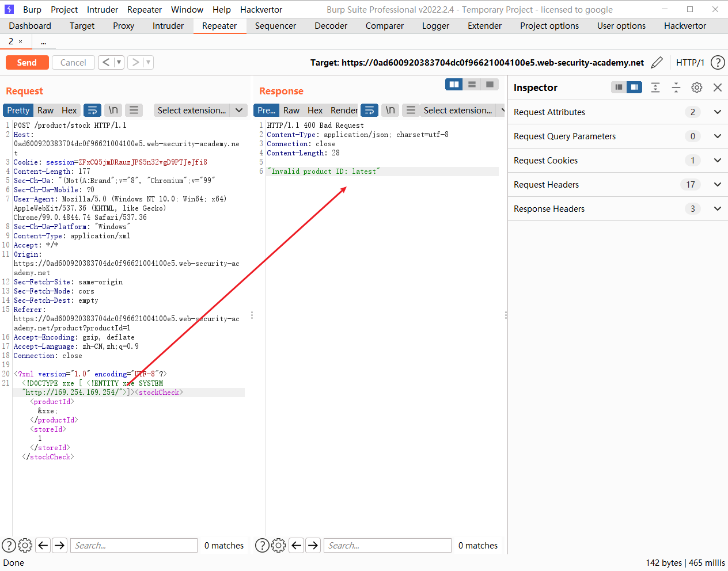
Task: Open the Hackvertor menu
Action: click(261, 9)
